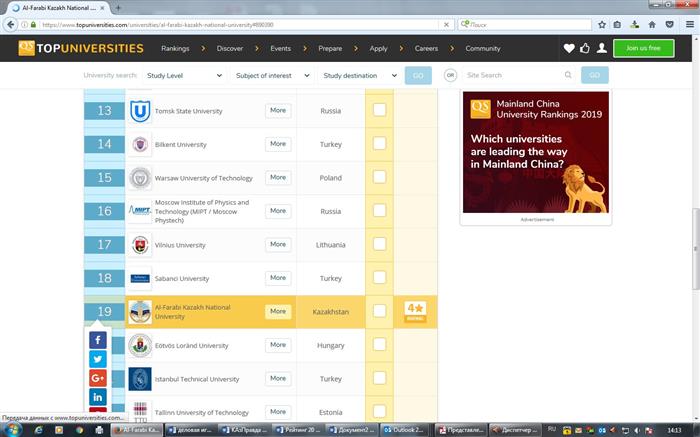Go to browser home icon
Viewport: 700px width, 437px height.
[x=652, y=25]
